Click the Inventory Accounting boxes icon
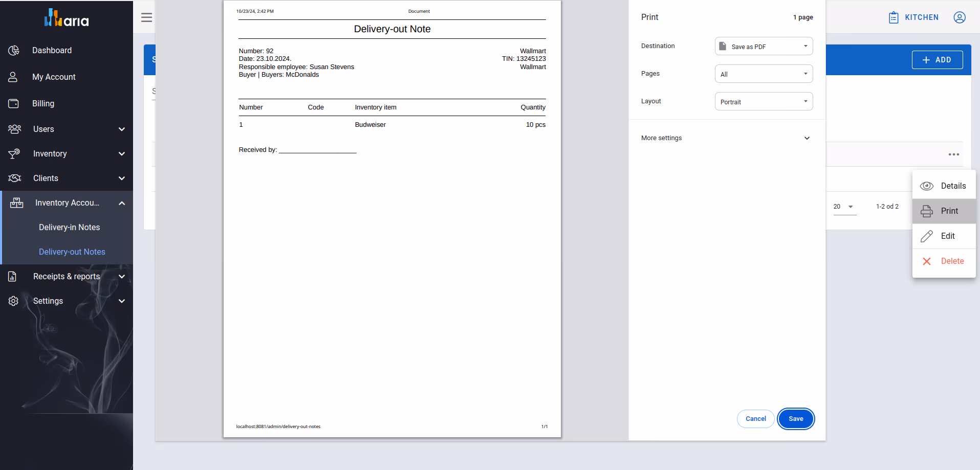 tap(16, 203)
